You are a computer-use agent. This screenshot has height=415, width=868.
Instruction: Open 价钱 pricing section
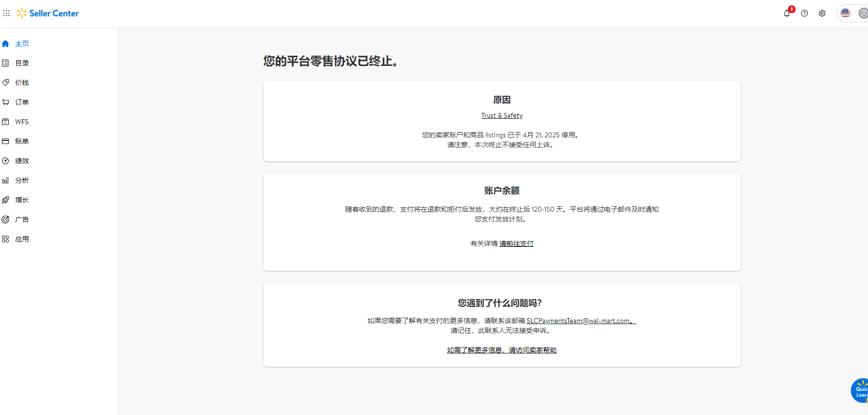[x=22, y=83]
